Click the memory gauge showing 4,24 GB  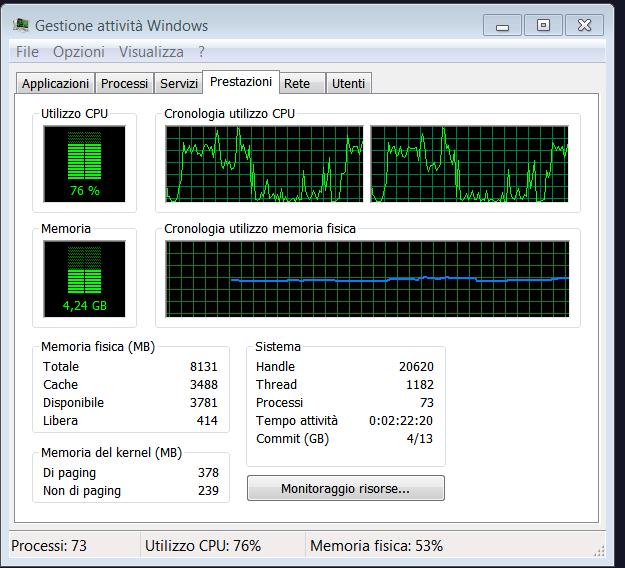[x=85, y=279]
